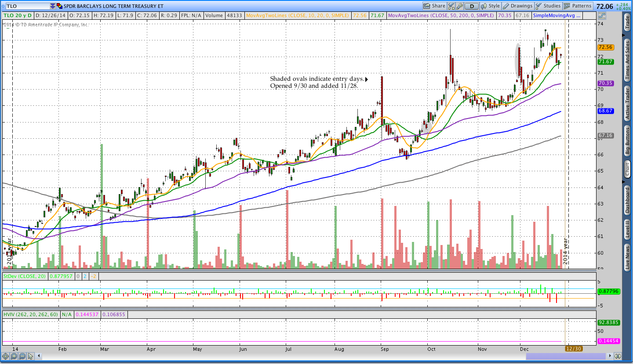633x364 pixels.
Task: Click the 71.67 green price bubble
Action: [x=605, y=61]
